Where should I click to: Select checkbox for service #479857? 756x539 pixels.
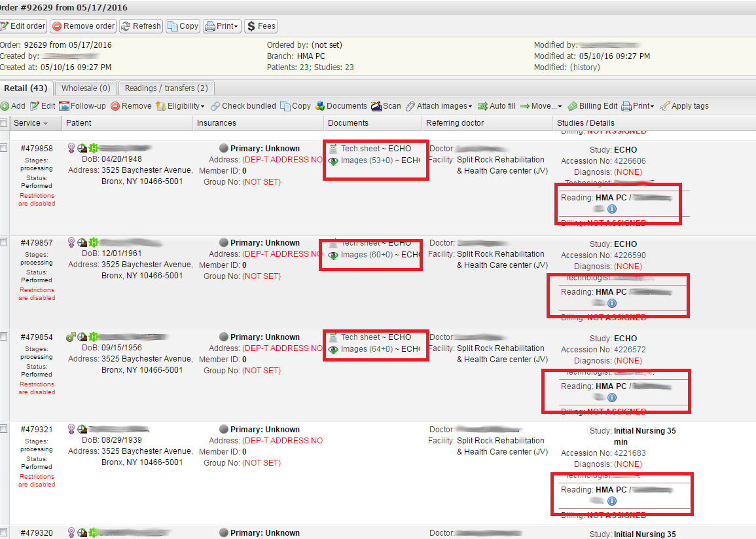3,242
